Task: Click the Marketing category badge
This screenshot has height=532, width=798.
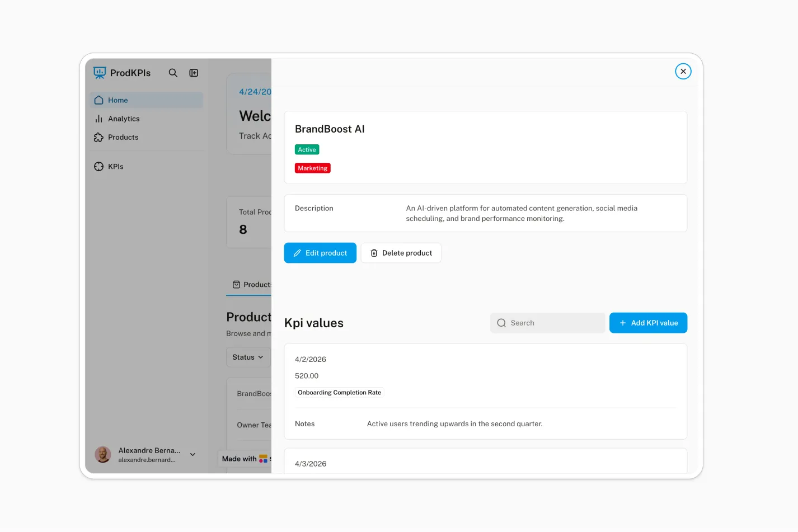Action: 313,168
